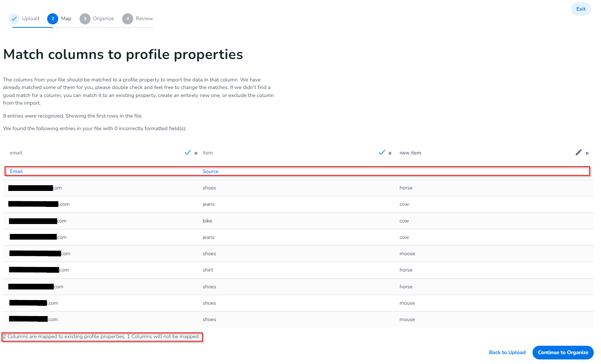
Task: Open the Email mapped property link
Action: 16,172
